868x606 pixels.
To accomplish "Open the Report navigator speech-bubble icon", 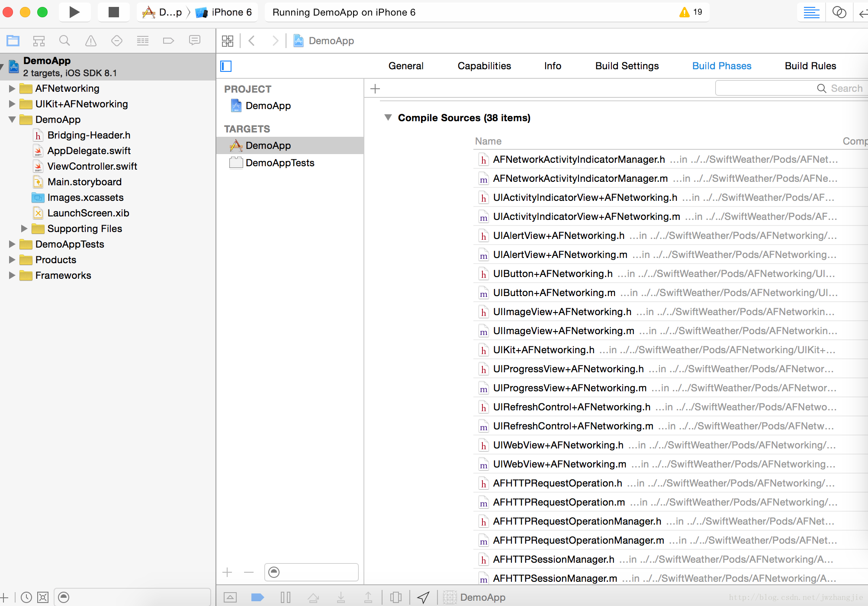I will coord(195,41).
